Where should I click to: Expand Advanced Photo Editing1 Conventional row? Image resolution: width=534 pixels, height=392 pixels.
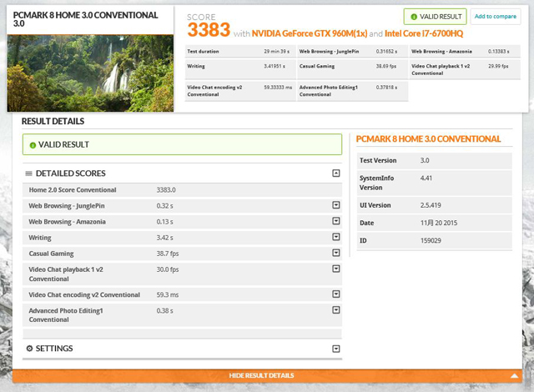click(335, 310)
